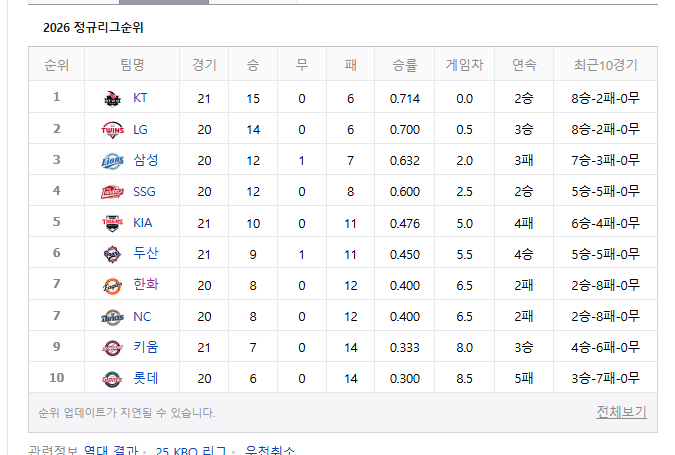The height and width of the screenshot is (455, 675).
Task: Click the 게임차 column header
Action: pyautogui.click(x=464, y=65)
